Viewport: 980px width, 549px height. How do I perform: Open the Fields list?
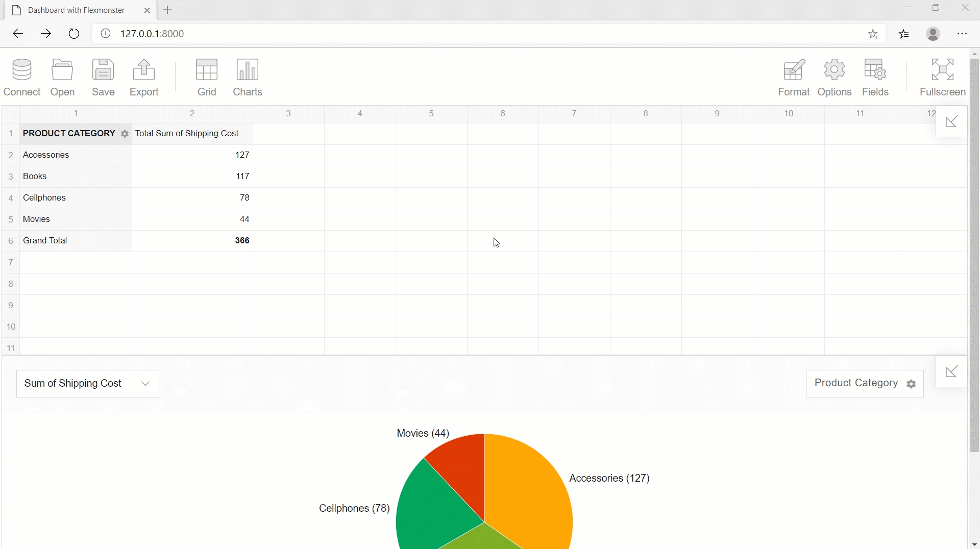[x=876, y=77]
